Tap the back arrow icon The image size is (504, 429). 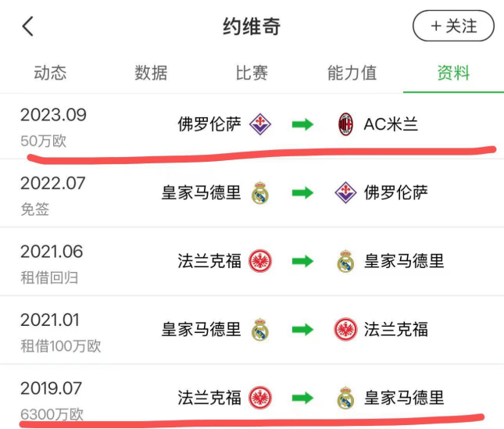point(28,27)
